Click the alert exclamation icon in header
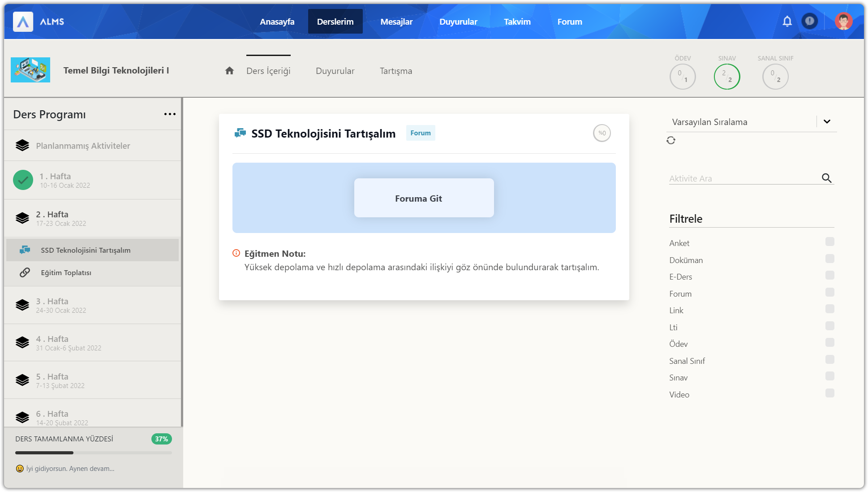This screenshot has height=492, width=868. (809, 21)
